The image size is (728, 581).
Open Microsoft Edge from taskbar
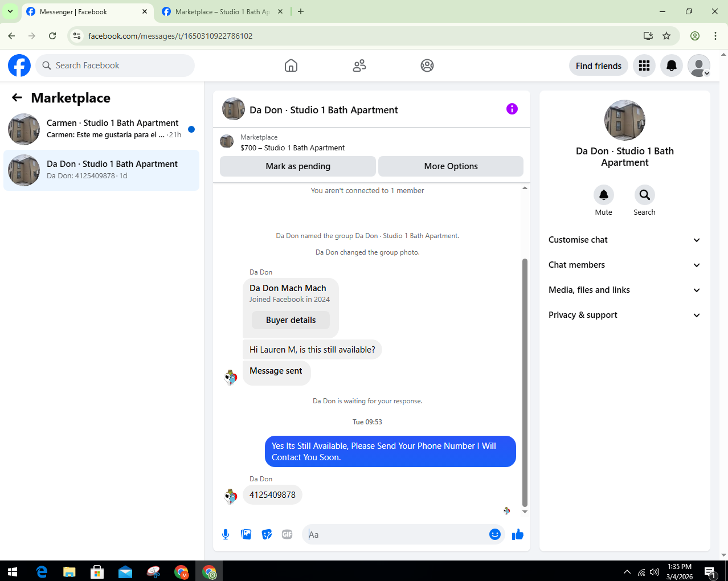(42, 571)
